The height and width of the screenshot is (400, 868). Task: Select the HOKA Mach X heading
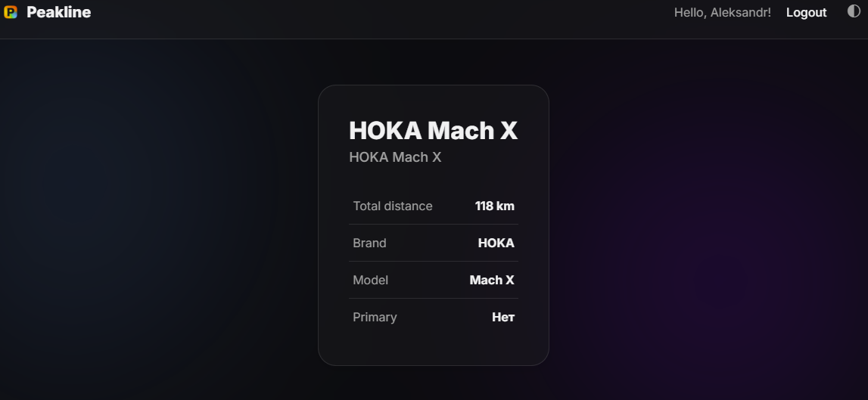point(433,131)
